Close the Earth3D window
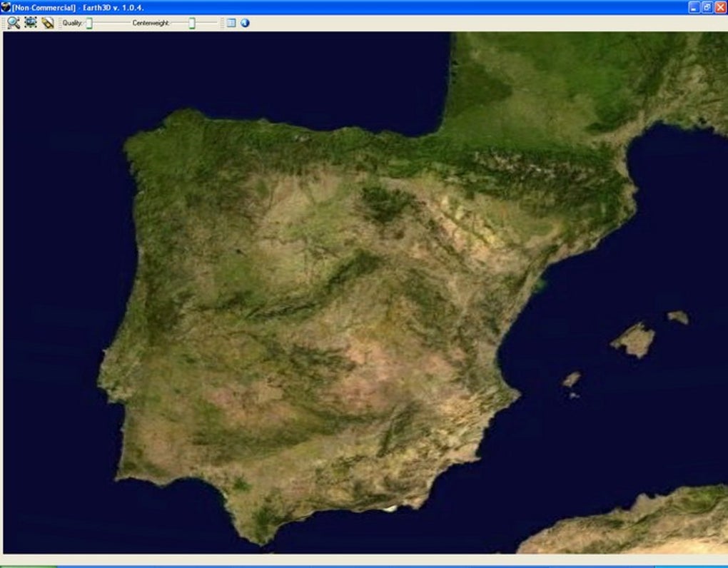728x568 pixels. 721,7
